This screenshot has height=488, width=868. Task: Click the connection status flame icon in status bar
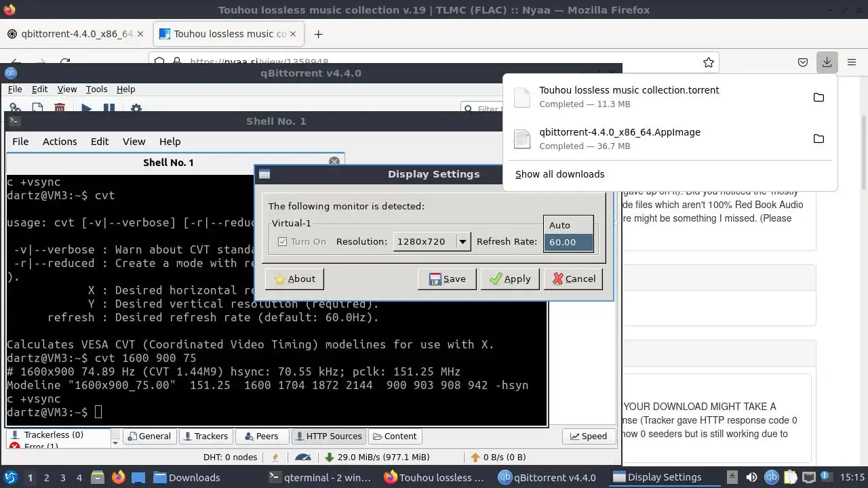(275, 457)
